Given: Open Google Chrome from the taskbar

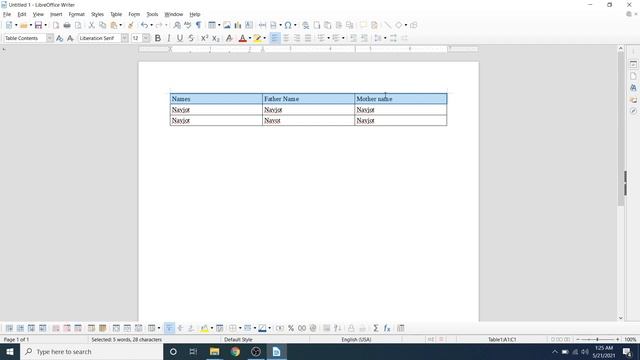Looking at the screenshot, I should pos(235,351).
